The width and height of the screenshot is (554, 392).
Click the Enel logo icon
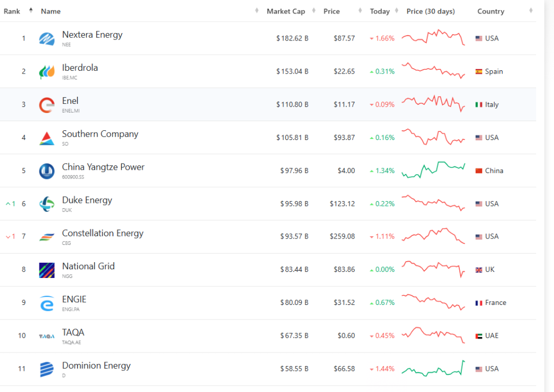pos(47,105)
